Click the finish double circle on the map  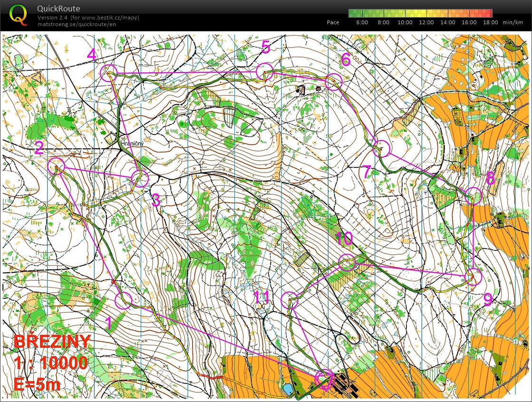[x=325, y=379]
